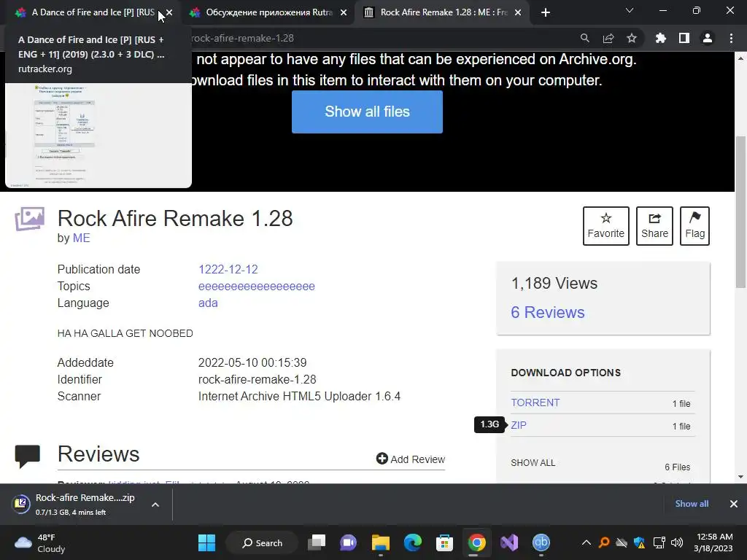Click Show all downloads
The height and width of the screenshot is (560, 747).
click(x=692, y=504)
